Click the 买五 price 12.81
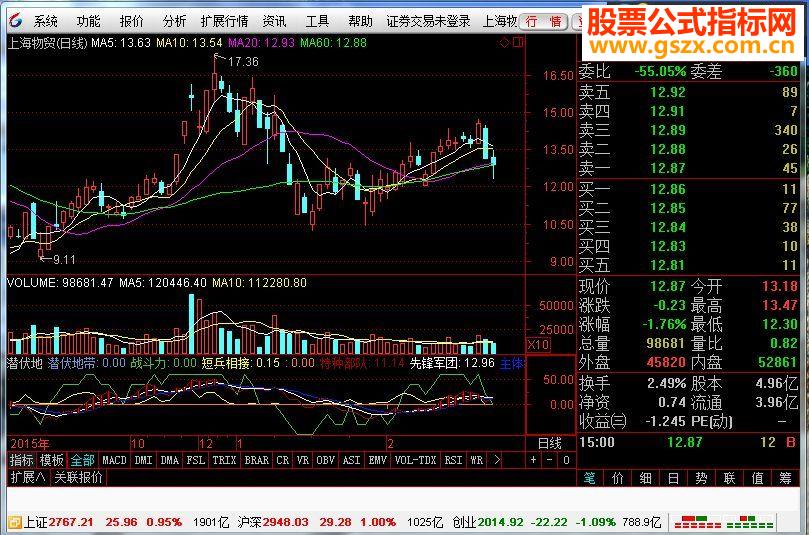This screenshot has width=809, height=535. coord(668,265)
